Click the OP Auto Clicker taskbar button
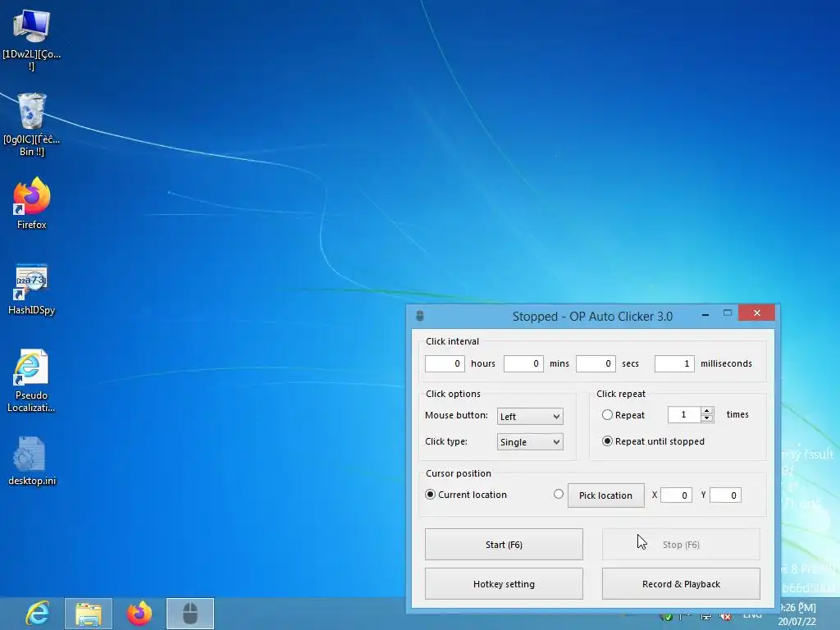This screenshot has height=630, width=840. 190,614
